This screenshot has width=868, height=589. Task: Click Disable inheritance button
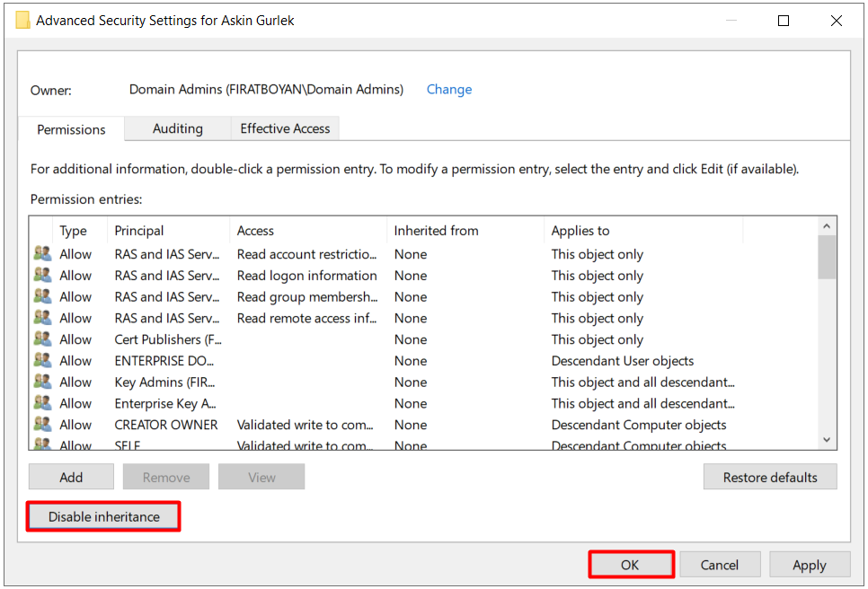[x=103, y=516]
